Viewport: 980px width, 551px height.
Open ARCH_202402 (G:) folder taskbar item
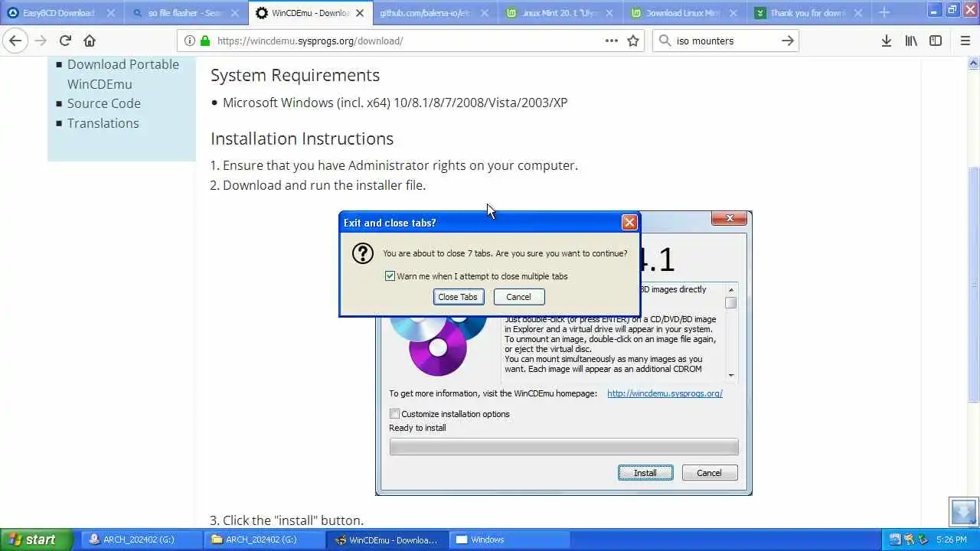coord(265,540)
